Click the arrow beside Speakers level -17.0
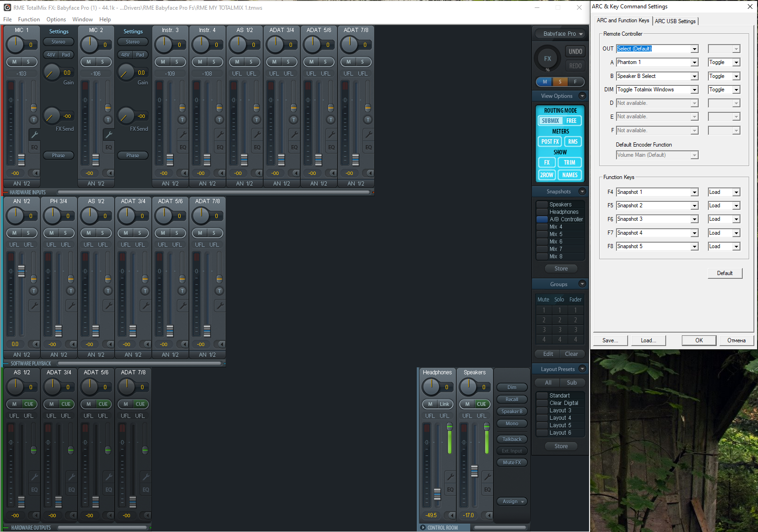 [489, 515]
